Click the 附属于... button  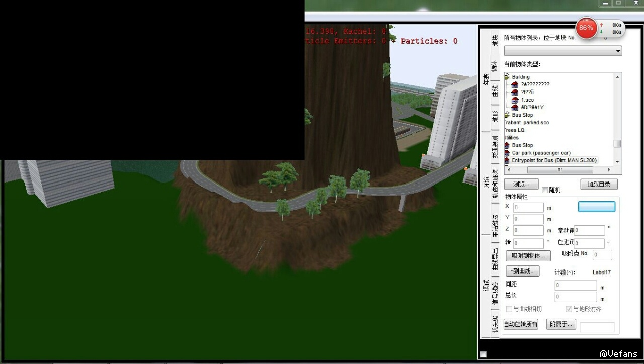[x=560, y=324]
